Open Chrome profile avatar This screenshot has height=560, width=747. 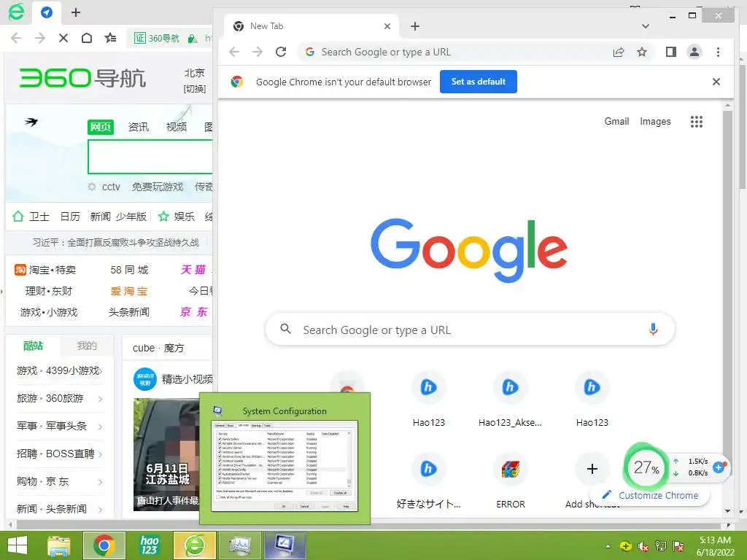click(x=694, y=52)
